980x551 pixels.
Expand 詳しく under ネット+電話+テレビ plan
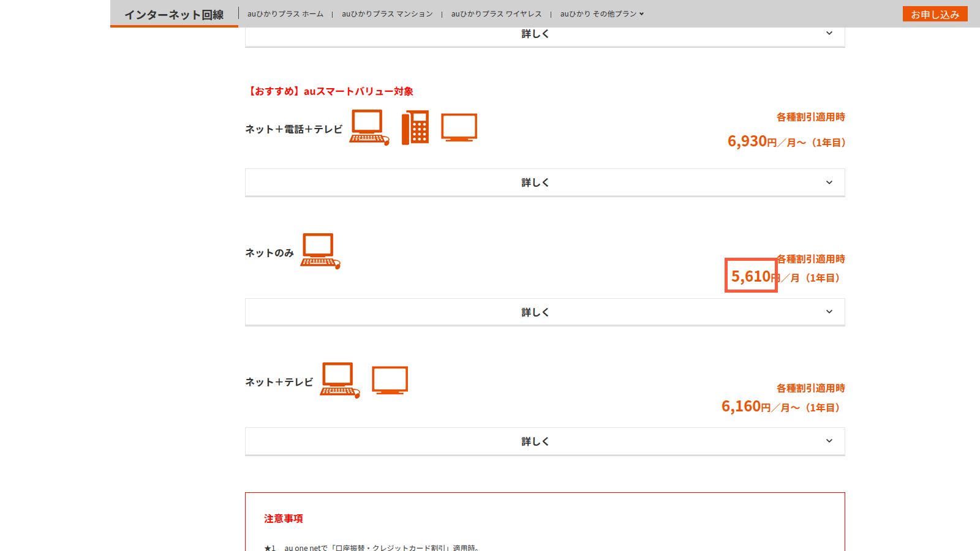(x=545, y=182)
